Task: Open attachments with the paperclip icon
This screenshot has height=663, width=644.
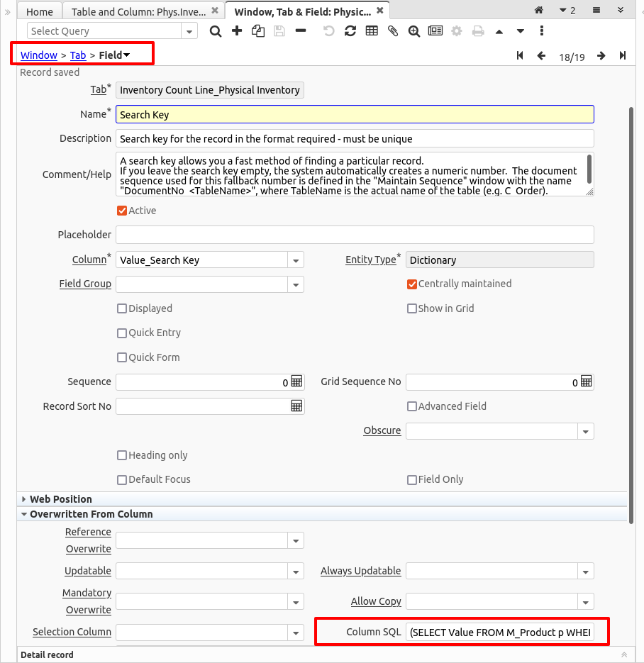Action: coord(393,31)
